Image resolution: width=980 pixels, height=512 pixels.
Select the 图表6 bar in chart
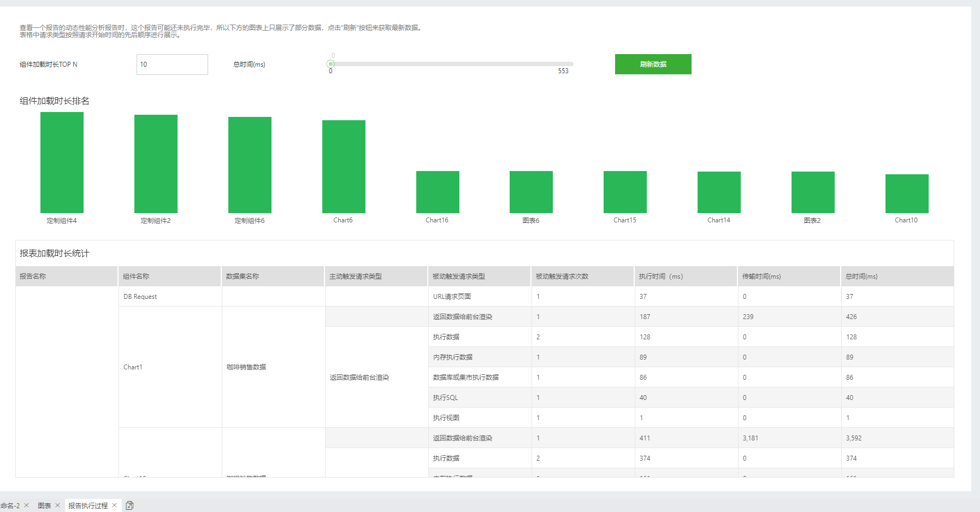(x=531, y=192)
